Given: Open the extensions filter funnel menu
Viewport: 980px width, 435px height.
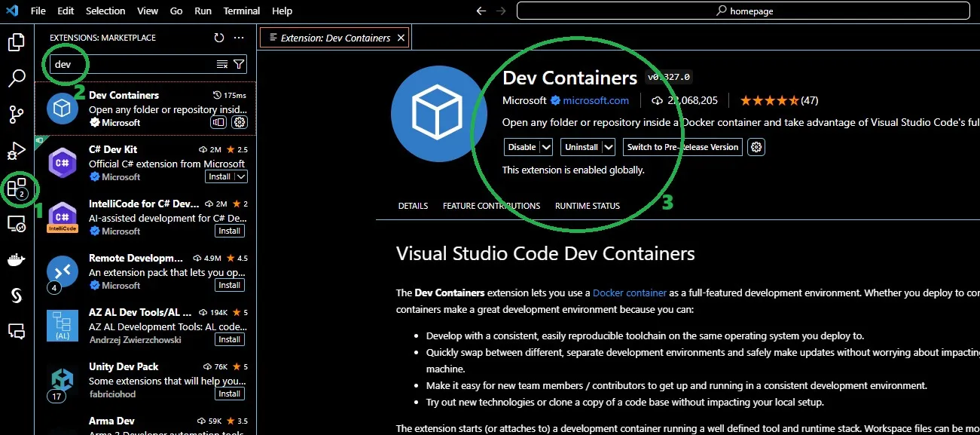Looking at the screenshot, I should (x=240, y=65).
